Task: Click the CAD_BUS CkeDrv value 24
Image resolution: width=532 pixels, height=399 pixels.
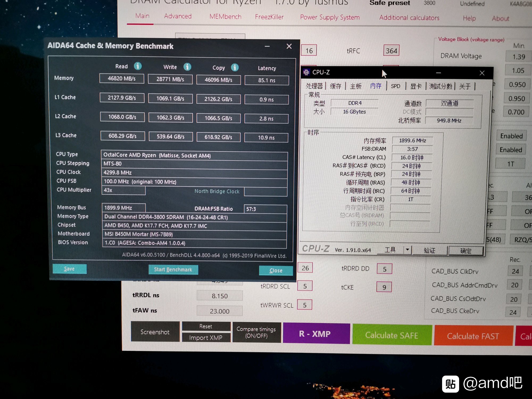Action: click(x=513, y=312)
